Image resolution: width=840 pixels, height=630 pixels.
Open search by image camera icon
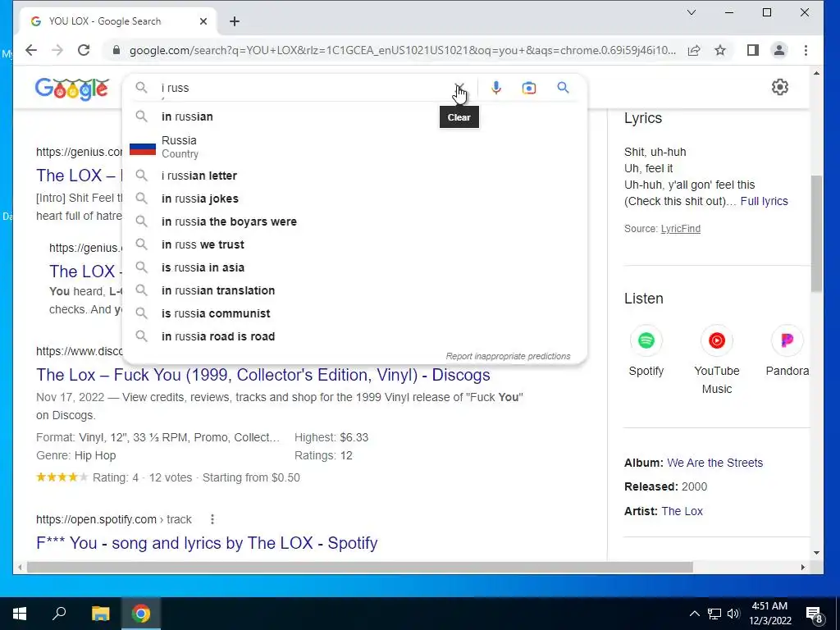coord(529,87)
